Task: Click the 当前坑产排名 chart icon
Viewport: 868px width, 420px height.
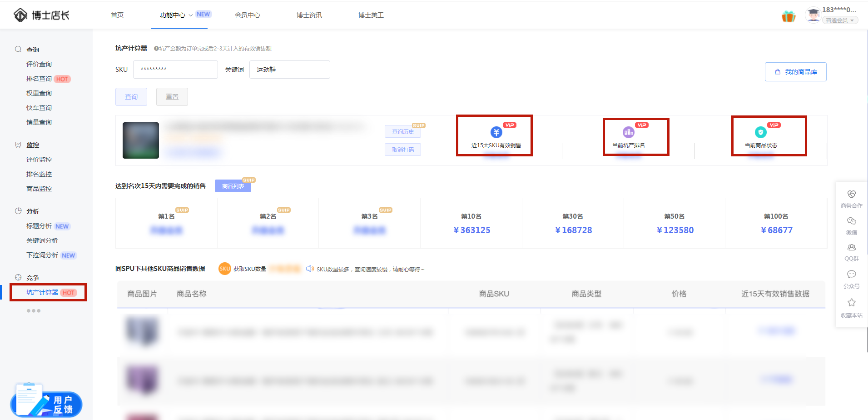Action: coord(628,132)
